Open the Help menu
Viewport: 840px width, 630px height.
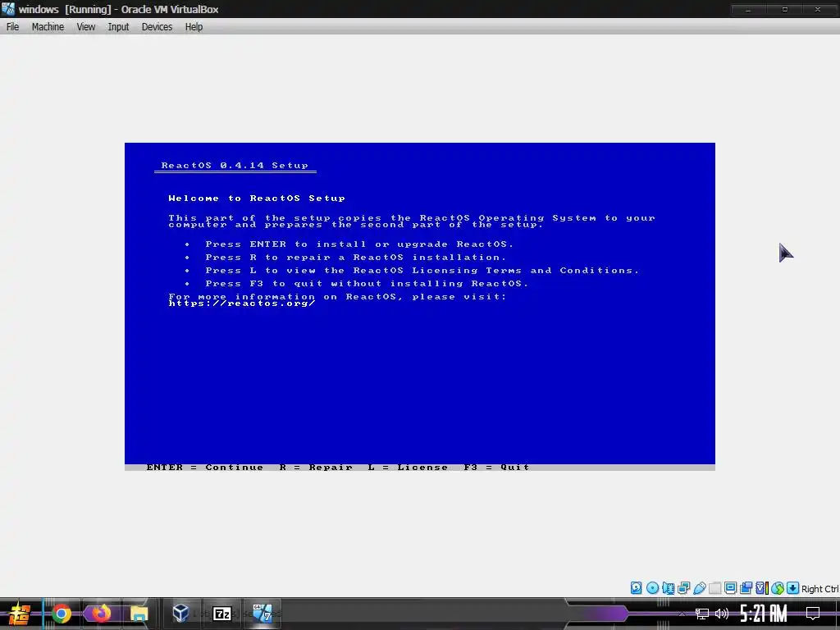(x=194, y=27)
